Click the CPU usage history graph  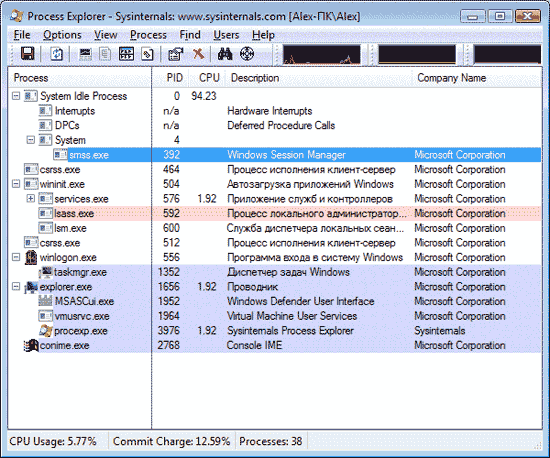322,54
